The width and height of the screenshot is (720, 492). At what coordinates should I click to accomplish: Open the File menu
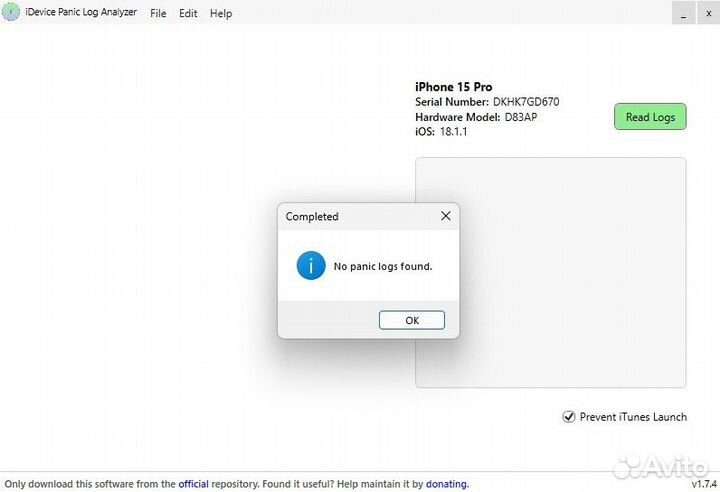tap(158, 14)
